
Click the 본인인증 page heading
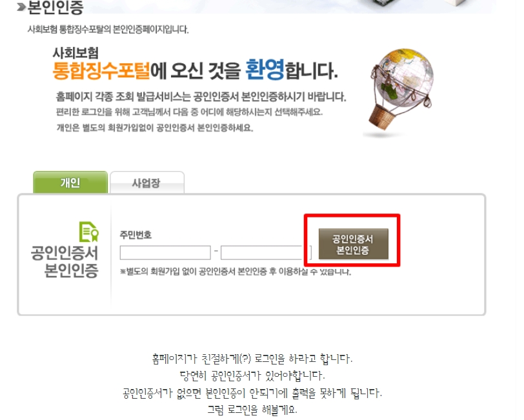tap(55, 7)
